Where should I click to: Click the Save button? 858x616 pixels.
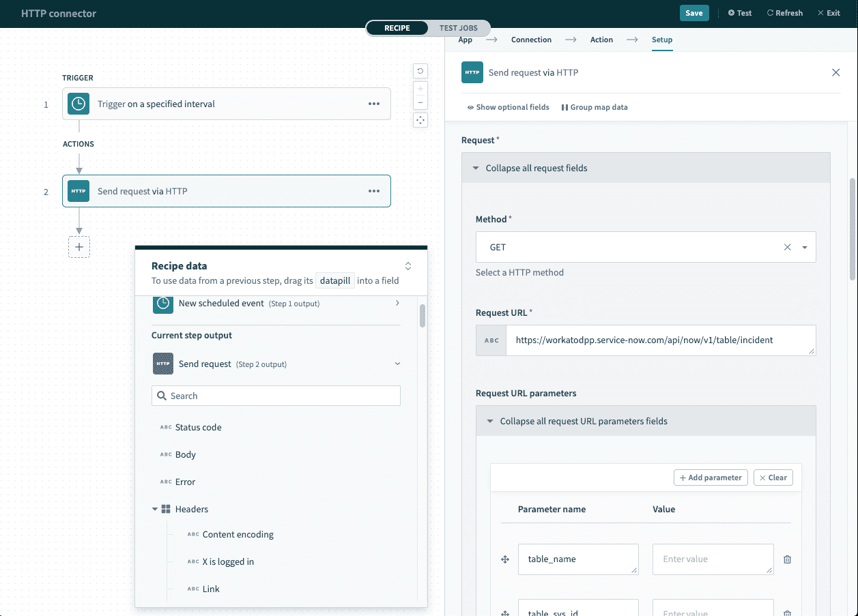click(x=693, y=13)
